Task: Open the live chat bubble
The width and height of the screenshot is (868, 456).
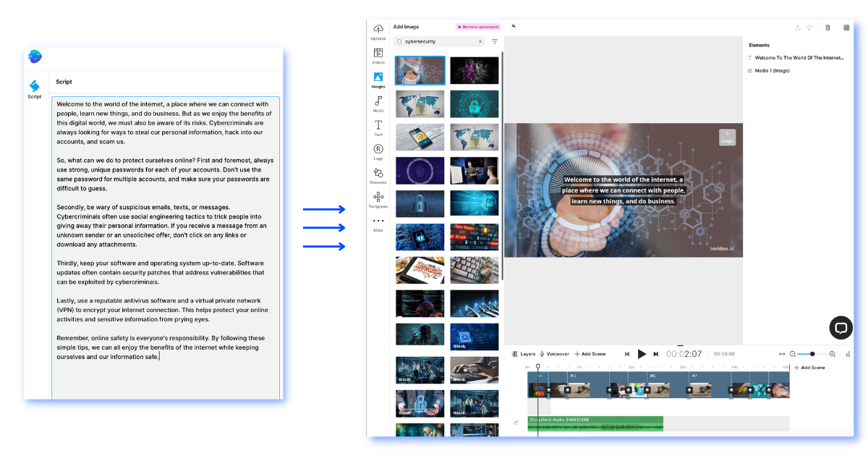Action: coord(841,328)
